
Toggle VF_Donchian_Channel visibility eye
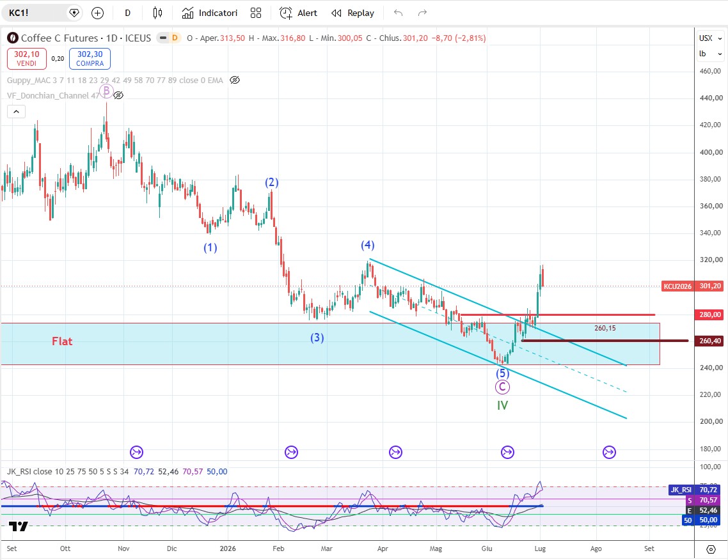point(118,96)
